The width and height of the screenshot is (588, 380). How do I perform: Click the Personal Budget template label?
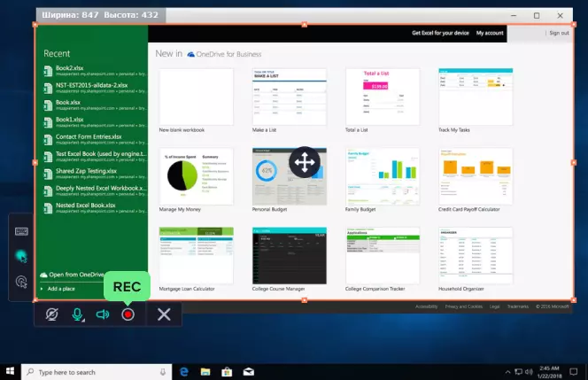269,209
